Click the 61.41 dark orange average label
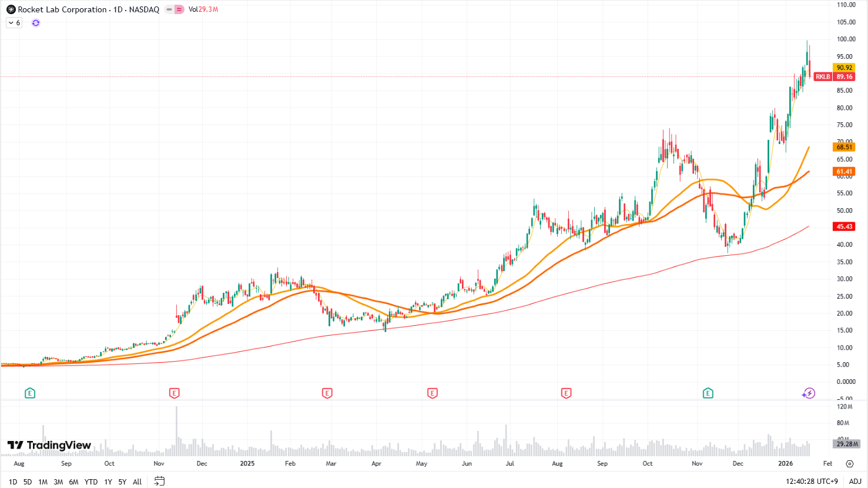Image resolution: width=868 pixels, height=488 pixels. pyautogui.click(x=844, y=172)
